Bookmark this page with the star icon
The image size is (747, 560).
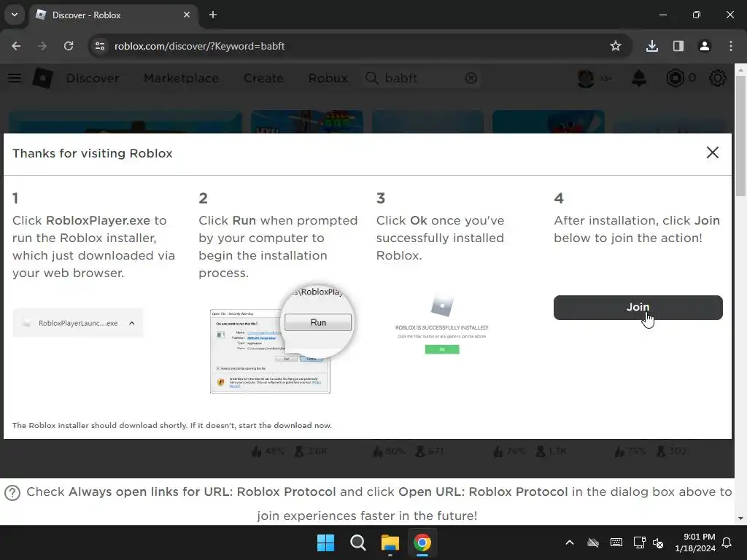pos(616,46)
